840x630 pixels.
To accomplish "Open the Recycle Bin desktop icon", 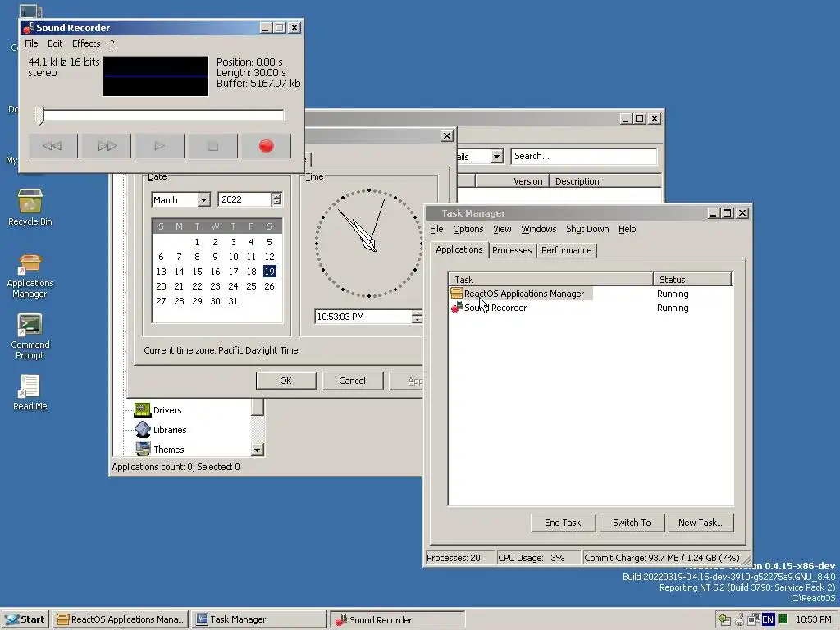I will (x=30, y=208).
